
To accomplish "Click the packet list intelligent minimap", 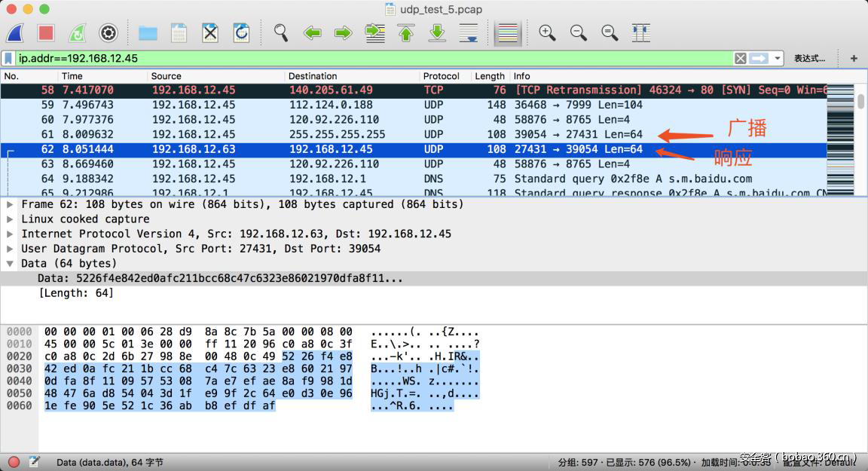I will [840, 139].
